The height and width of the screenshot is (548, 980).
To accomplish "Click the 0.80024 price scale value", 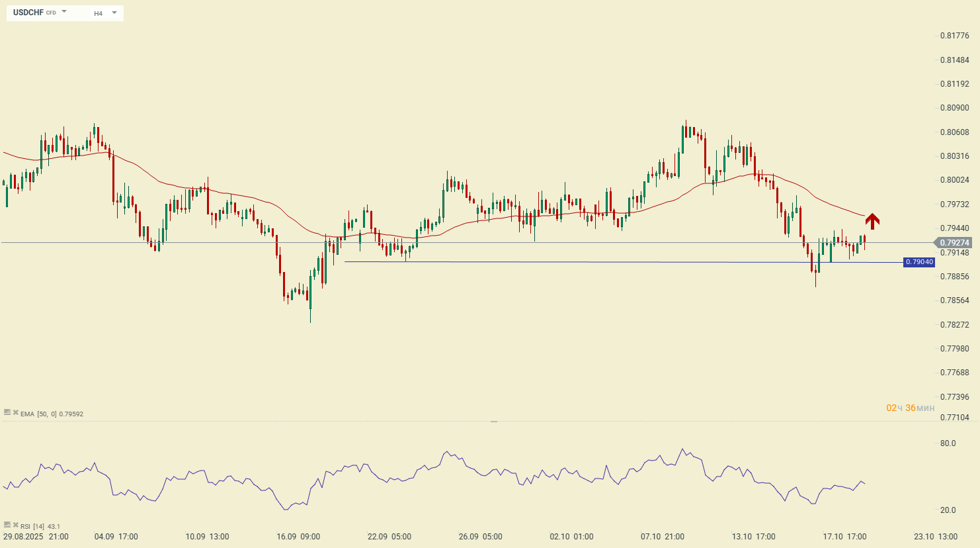I will click(x=954, y=180).
